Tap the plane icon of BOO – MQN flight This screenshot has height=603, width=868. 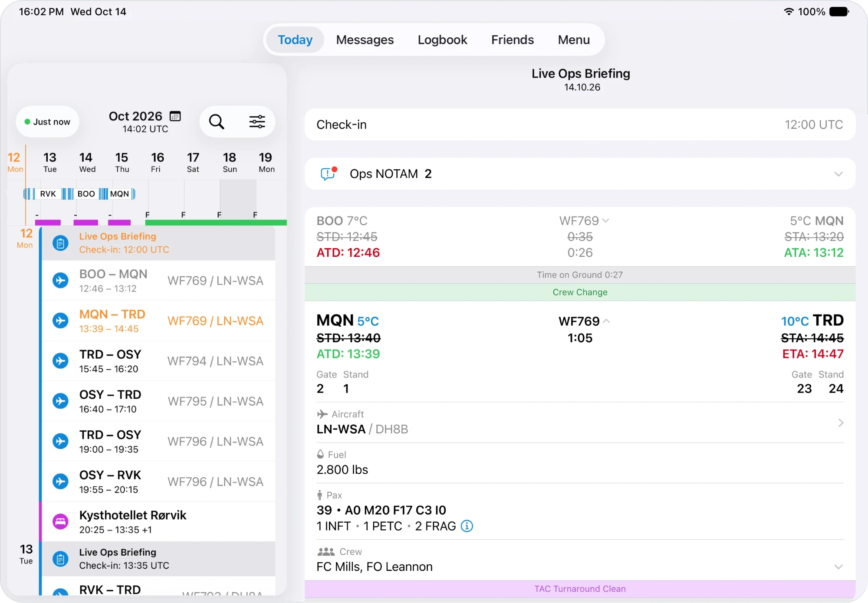point(60,280)
